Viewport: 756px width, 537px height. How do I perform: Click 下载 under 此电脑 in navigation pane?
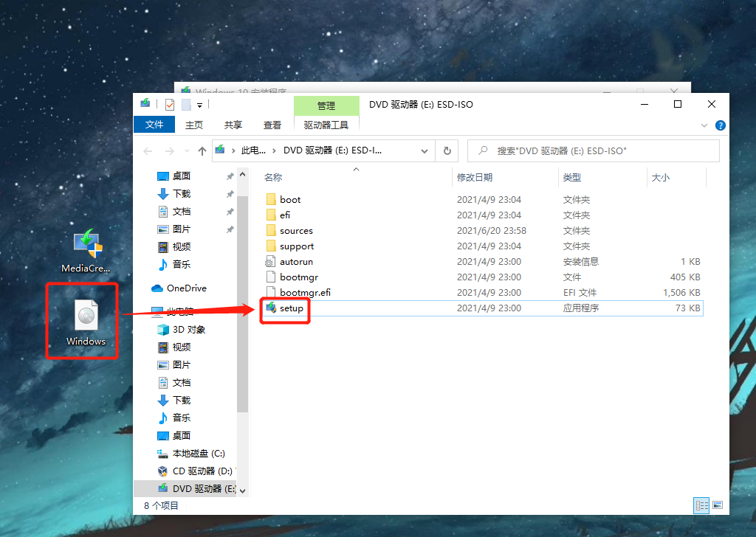tap(174, 401)
